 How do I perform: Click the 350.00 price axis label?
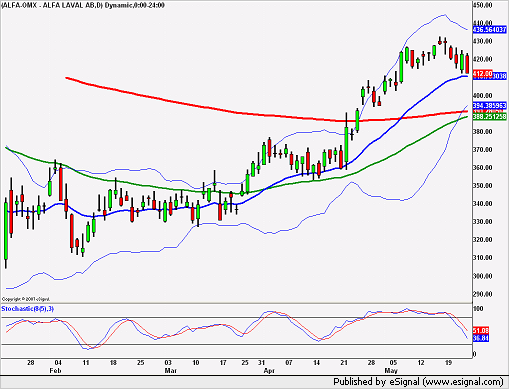[482, 185]
